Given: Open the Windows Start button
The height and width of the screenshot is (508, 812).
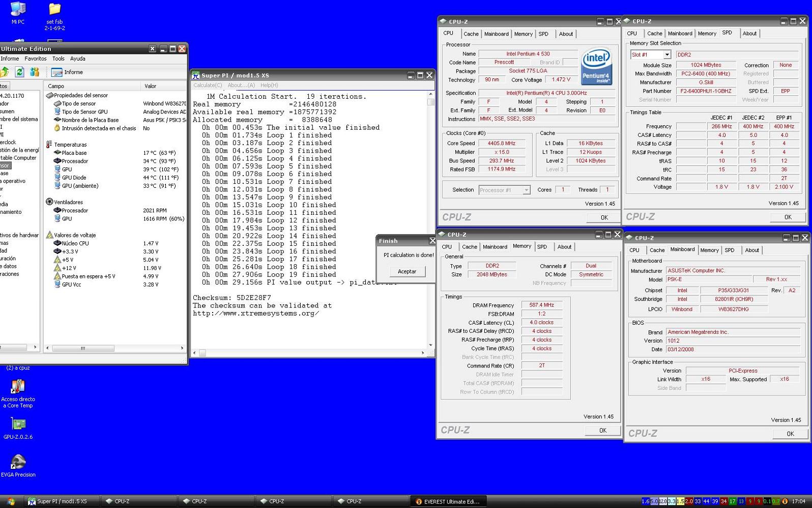Looking at the screenshot, I should 10,501.
